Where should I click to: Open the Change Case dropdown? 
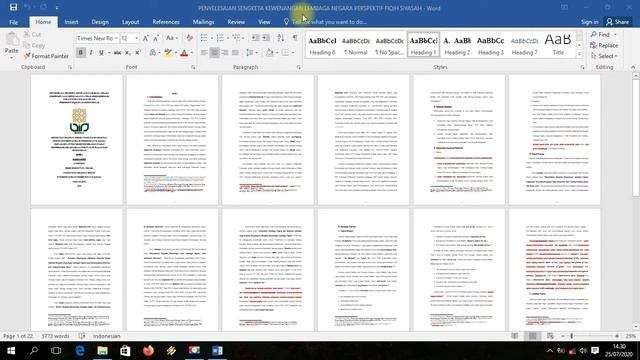172,38
